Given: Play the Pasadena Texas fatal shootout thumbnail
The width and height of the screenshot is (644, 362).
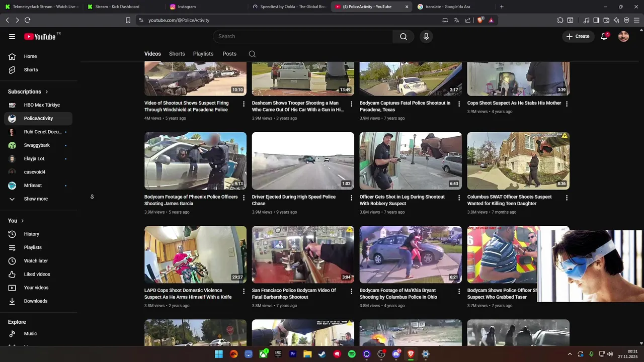Looking at the screenshot, I should (x=411, y=79).
